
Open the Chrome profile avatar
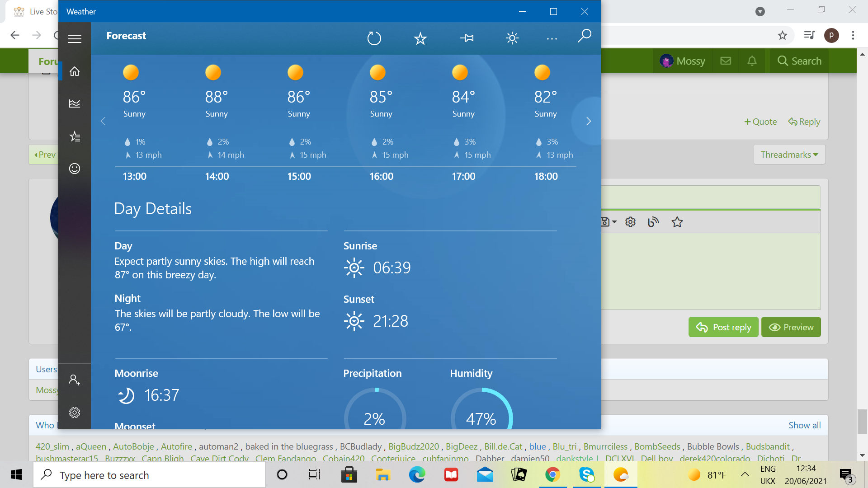coord(831,35)
